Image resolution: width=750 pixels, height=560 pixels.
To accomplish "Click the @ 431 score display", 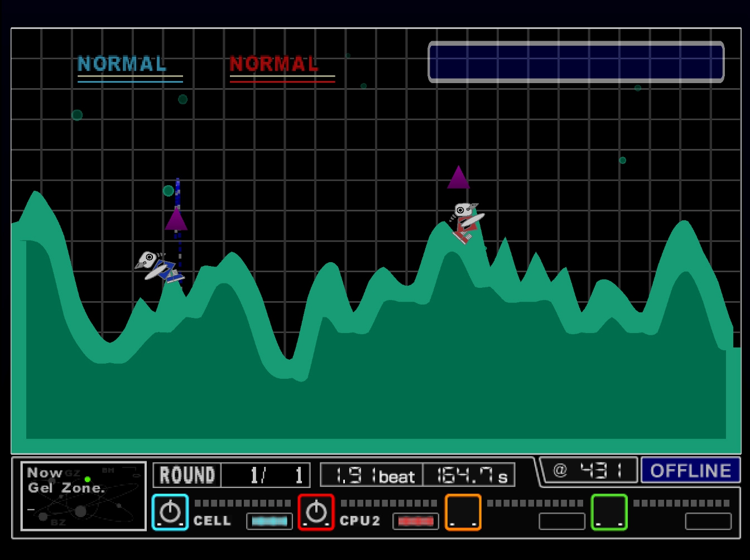I will click(x=588, y=470).
